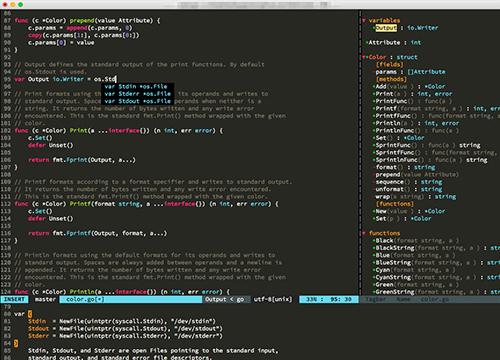Select the SprintFunc() method tag
The width and height of the screenshot is (500, 360).
click(428, 145)
